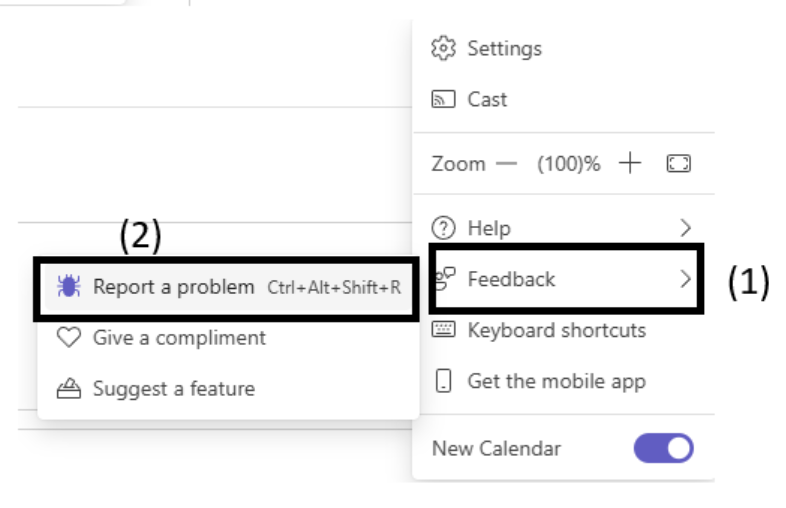Click the Cast screen icon
The height and width of the screenshot is (508, 786).
coord(443,99)
